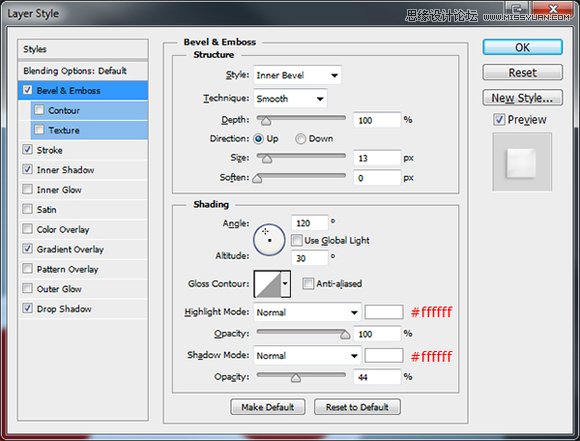Enable the Texture sub-option checkbox
Screen dimensions: 580x441
pos(39,129)
